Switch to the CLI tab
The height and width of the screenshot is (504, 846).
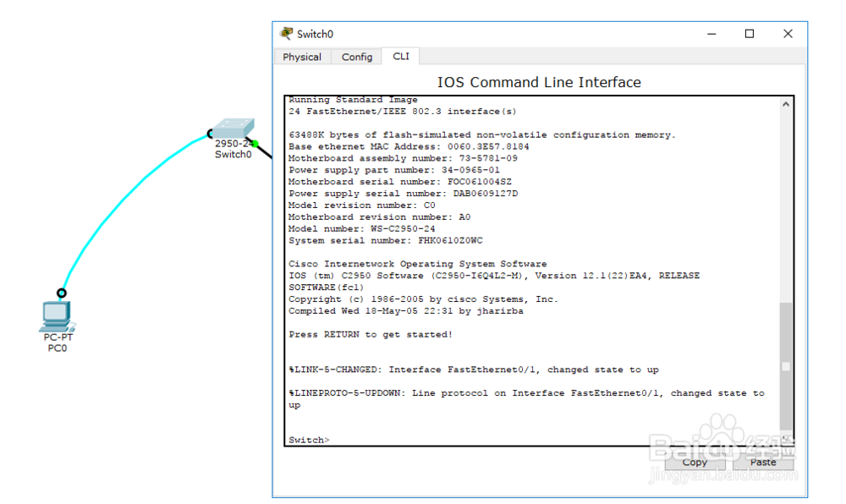coord(401,56)
